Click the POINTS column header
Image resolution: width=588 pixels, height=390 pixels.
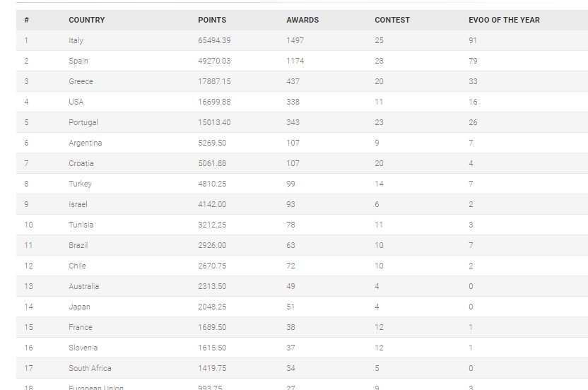(212, 20)
